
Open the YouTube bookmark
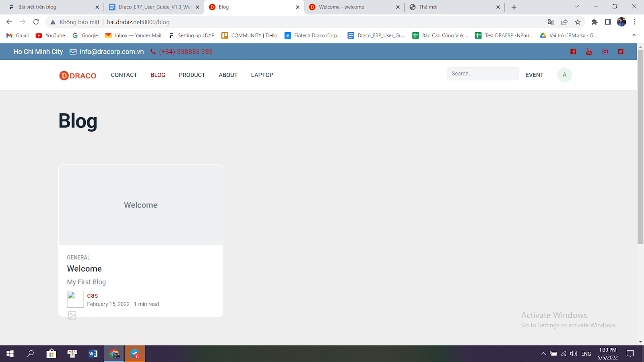click(50, 35)
